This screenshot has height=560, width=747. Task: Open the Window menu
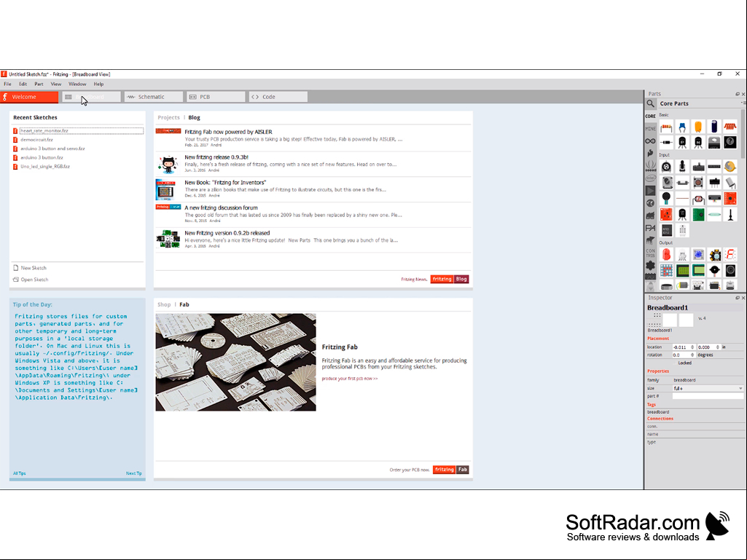pos(77,84)
